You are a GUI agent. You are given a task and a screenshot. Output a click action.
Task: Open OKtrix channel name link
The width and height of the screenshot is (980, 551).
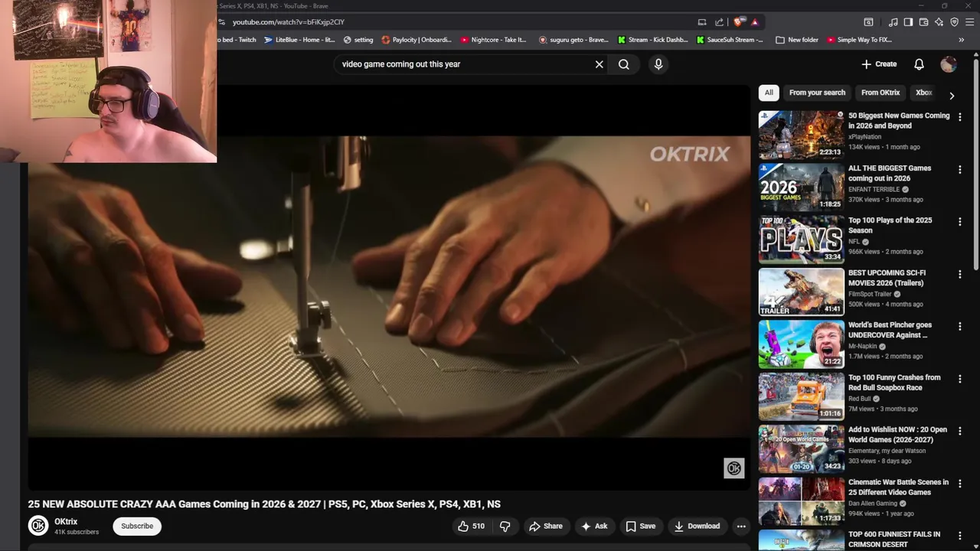tap(66, 522)
